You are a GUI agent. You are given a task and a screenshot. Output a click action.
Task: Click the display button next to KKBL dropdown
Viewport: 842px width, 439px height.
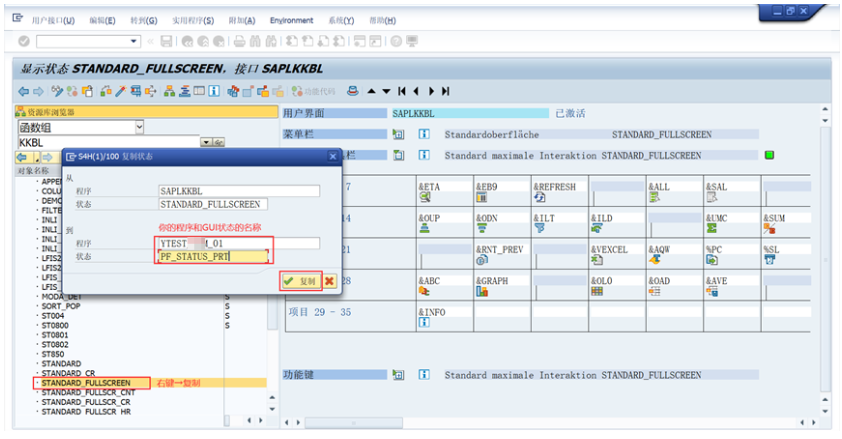[x=219, y=142]
